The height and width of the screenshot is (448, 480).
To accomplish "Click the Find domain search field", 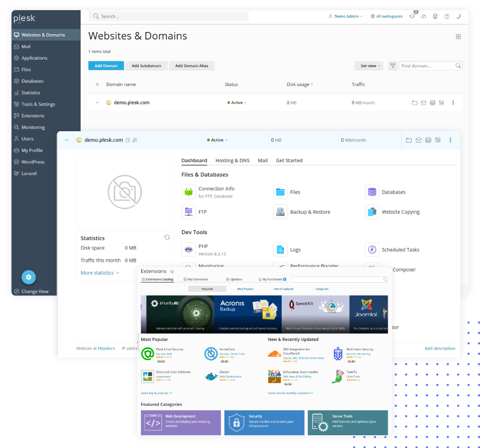I will (427, 66).
